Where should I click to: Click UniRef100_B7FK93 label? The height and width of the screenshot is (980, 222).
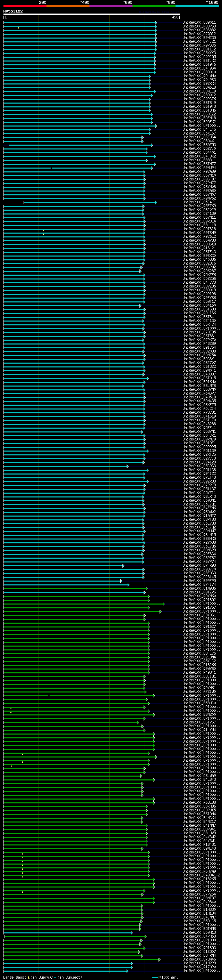(x=199, y=565)
